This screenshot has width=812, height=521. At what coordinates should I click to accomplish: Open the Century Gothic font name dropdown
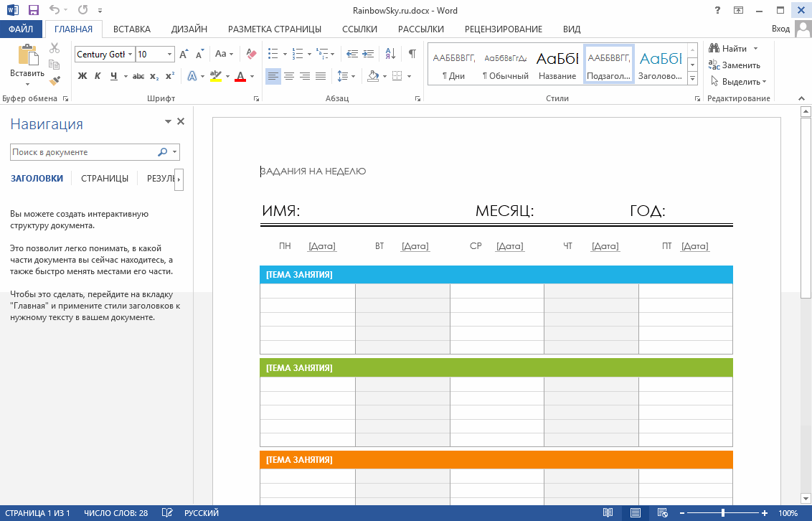coord(130,55)
